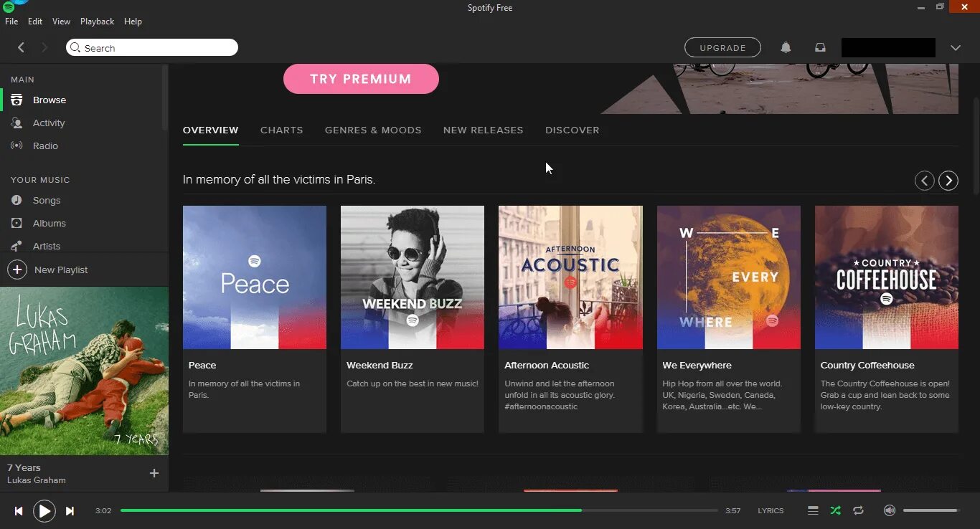Click the UPGRADE button

722,47
